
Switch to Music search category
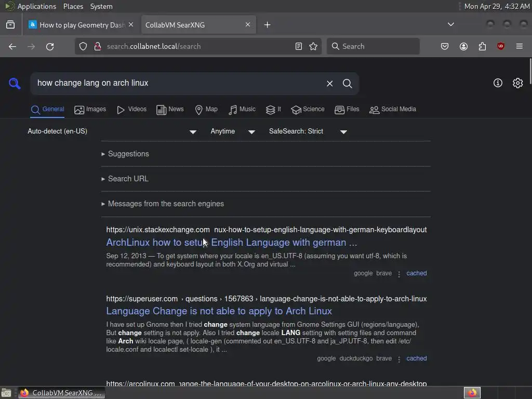click(242, 109)
